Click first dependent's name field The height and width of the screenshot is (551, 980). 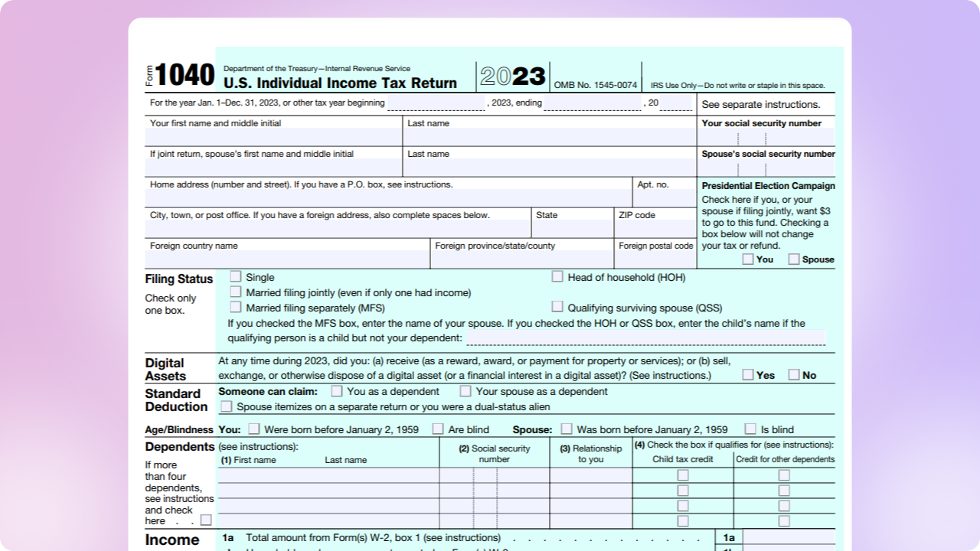click(328, 475)
